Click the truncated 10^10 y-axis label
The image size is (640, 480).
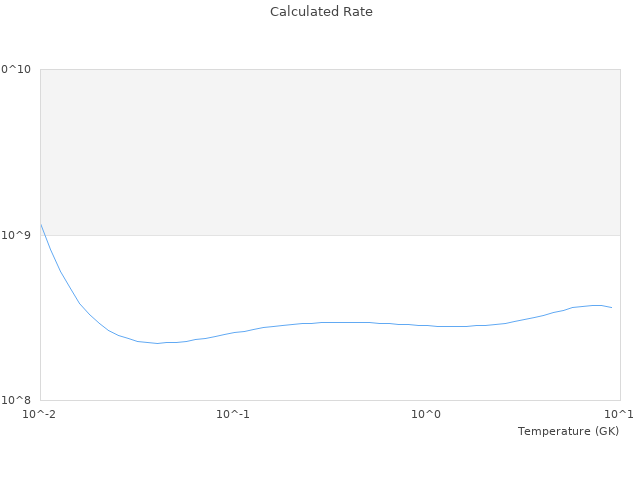click(x=16, y=69)
